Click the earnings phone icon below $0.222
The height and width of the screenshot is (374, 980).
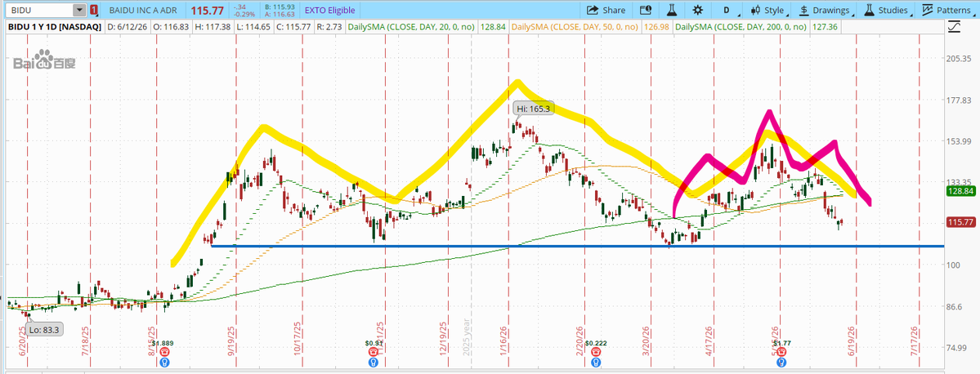596,353
